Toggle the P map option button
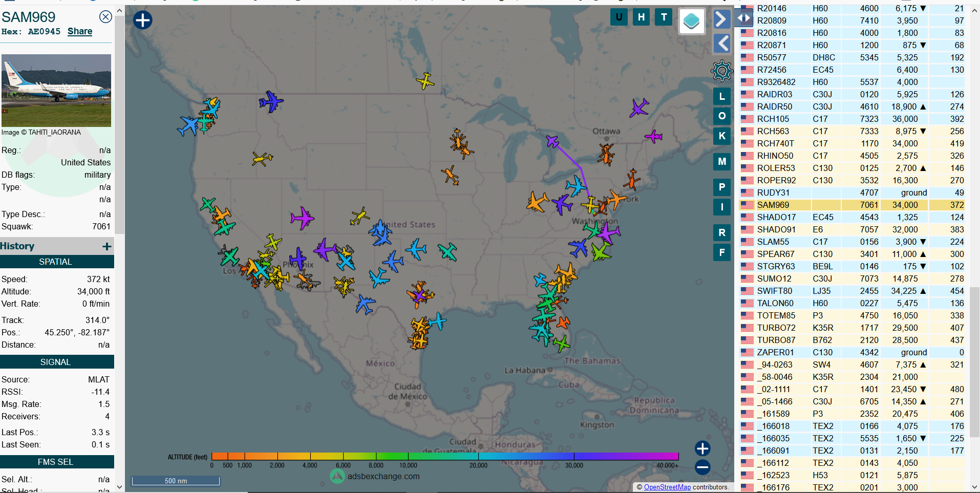Screen dimensions: 980x493 pos(722,187)
